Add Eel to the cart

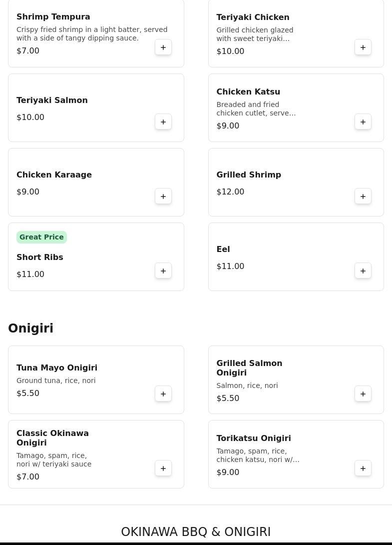pyautogui.click(x=363, y=271)
